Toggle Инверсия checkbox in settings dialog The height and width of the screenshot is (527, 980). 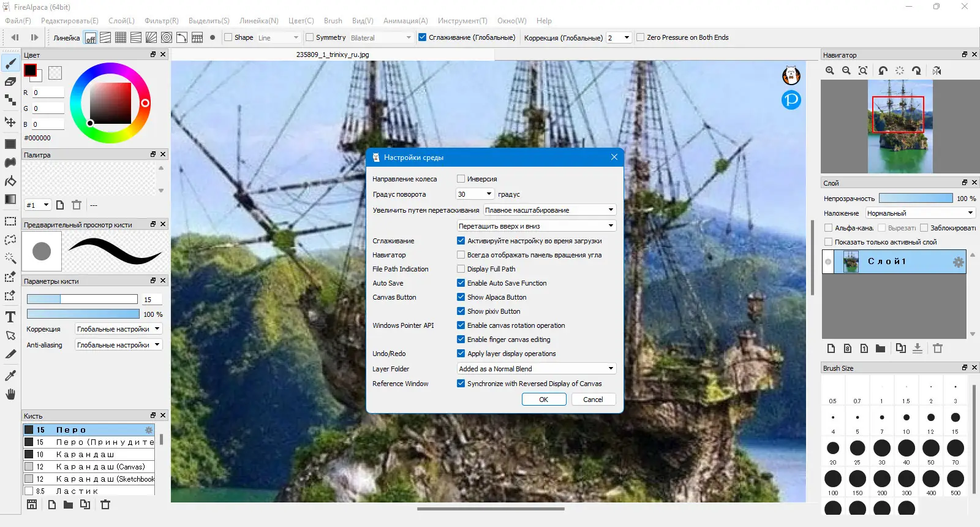tap(461, 179)
